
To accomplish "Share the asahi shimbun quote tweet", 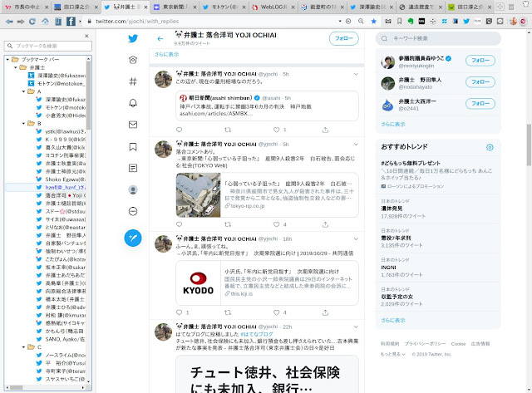I will 325,130.
